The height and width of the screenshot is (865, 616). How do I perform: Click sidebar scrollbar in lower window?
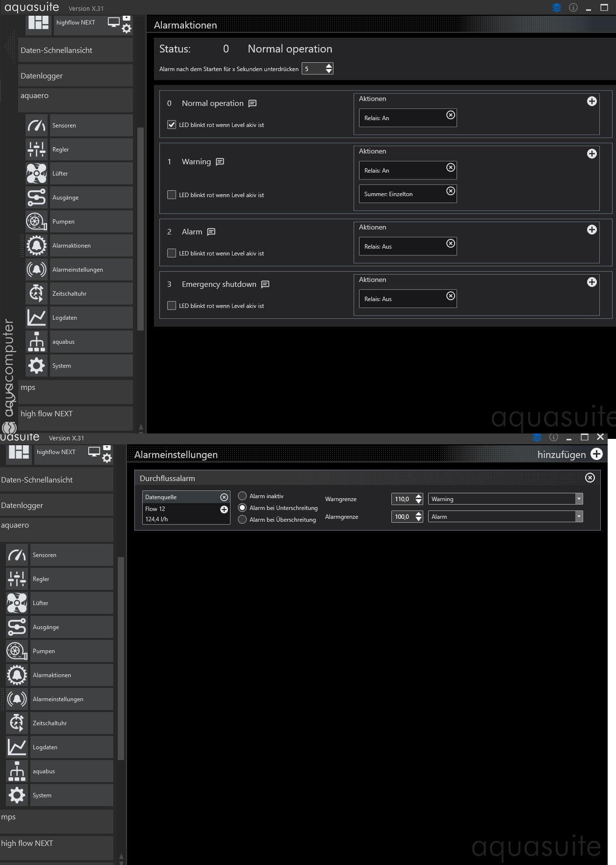coord(121,659)
